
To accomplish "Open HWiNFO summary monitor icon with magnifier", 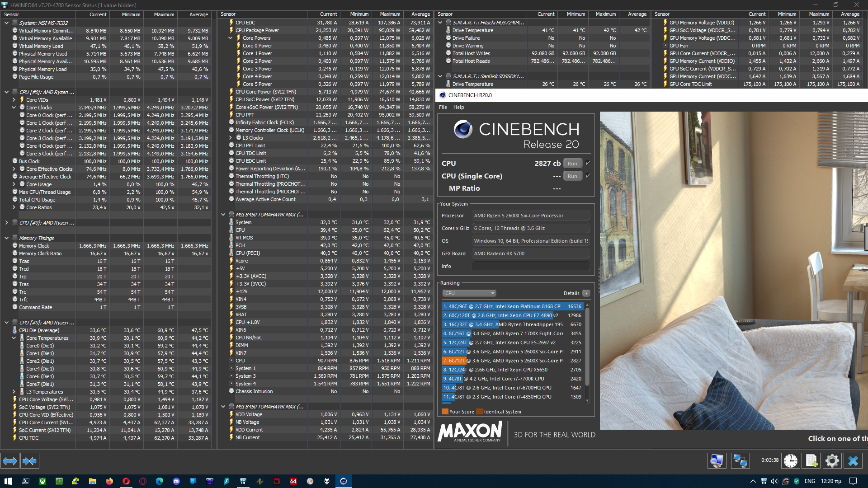I will [x=717, y=461].
